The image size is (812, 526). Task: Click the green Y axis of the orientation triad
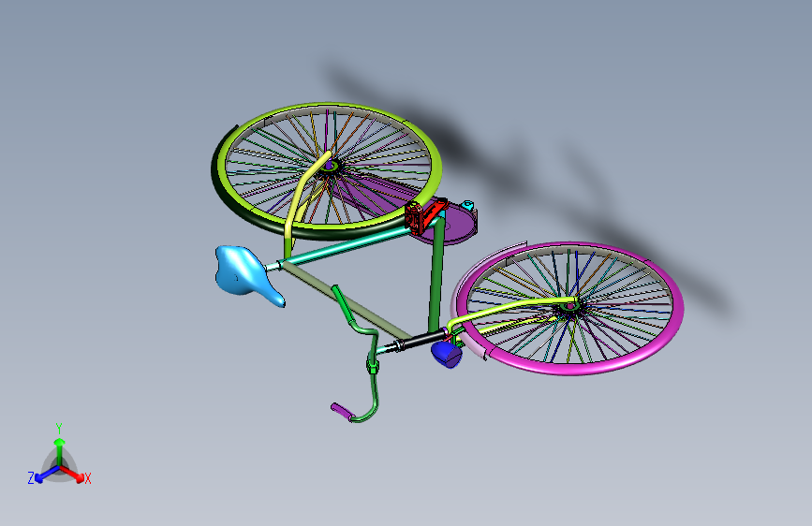(x=60, y=451)
